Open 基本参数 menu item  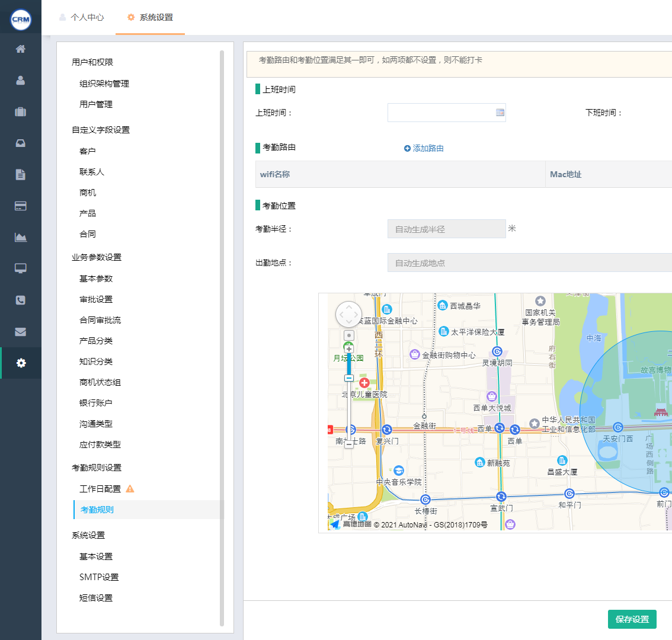96,279
